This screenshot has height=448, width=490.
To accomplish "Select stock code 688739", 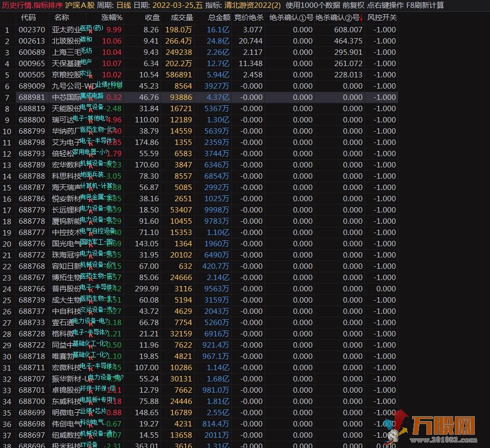I will click(x=32, y=300).
